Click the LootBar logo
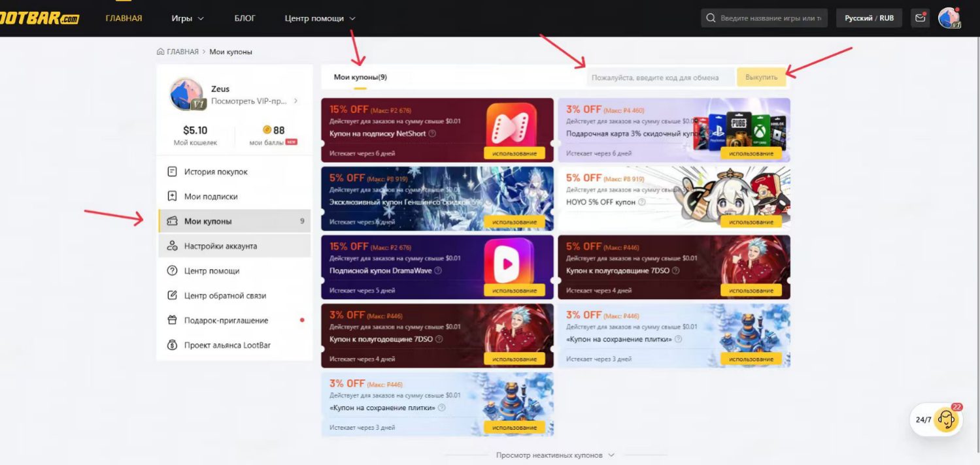980x465 pixels. (x=39, y=18)
